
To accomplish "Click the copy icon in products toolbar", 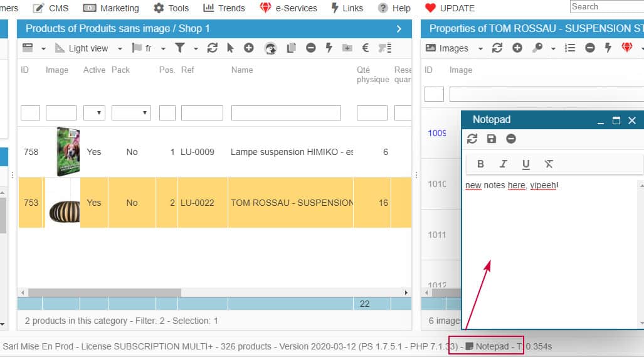I will [x=291, y=48].
